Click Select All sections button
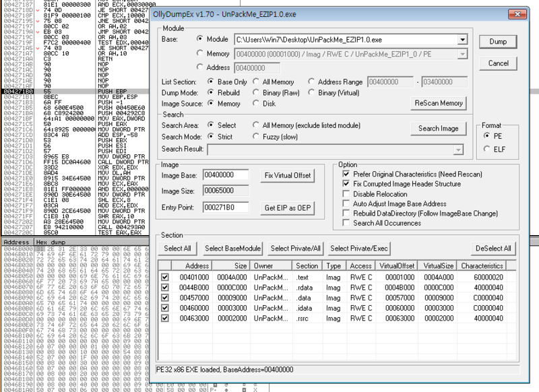This screenshot has height=392, width=539. pos(177,249)
